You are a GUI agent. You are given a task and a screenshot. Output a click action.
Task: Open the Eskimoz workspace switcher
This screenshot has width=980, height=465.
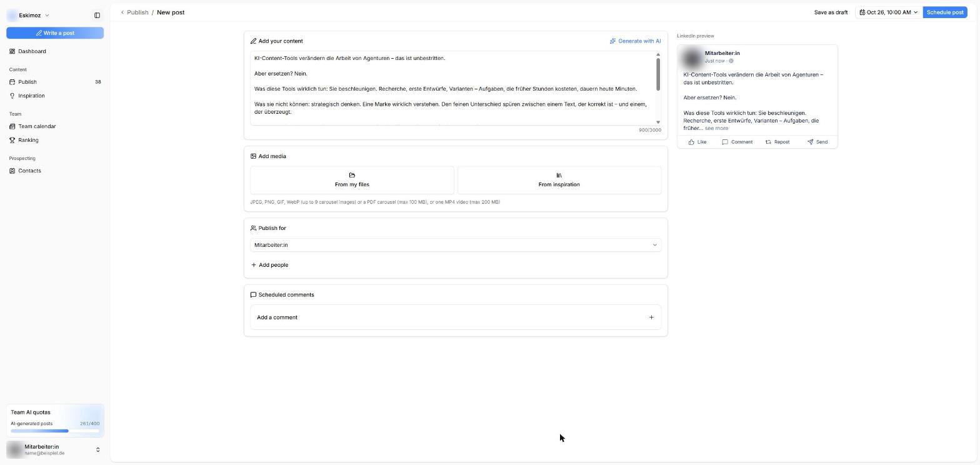pyautogui.click(x=29, y=15)
